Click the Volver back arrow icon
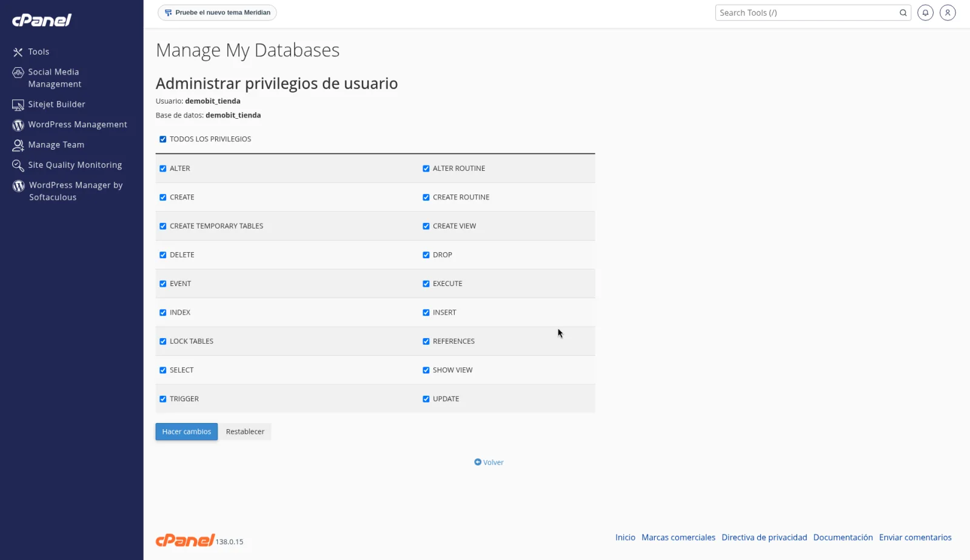Viewport: 970px width, 560px height. 478,462
